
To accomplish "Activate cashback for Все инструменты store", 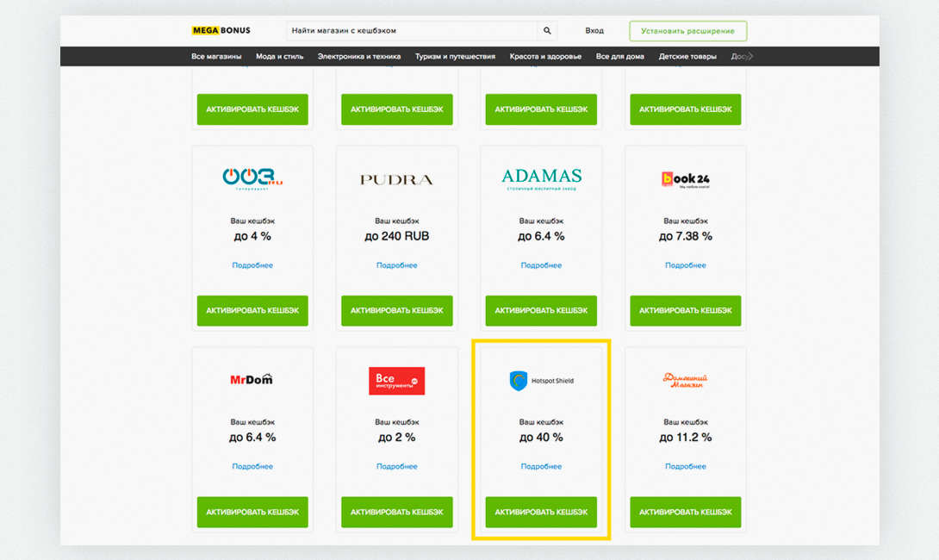I will pyautogui.click(x=397, y=512).
